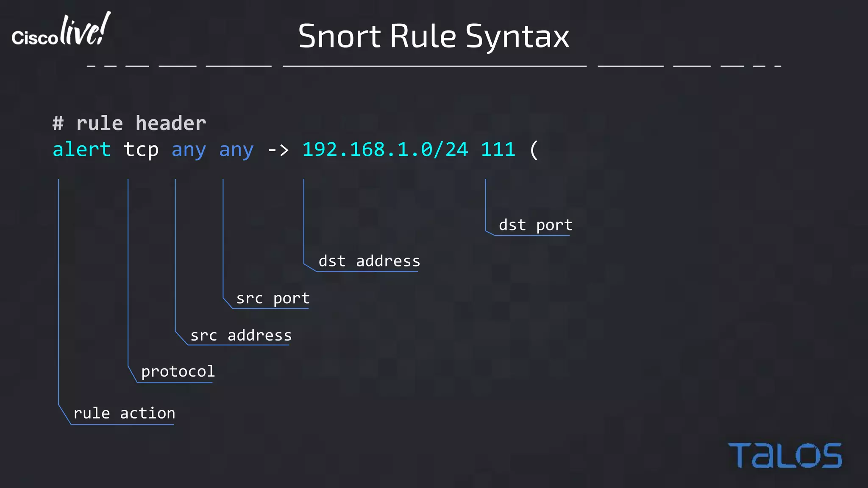Screen dimensions: 868x488
Task: Click the opening parenthesis after 111
Action: [534, 150]
